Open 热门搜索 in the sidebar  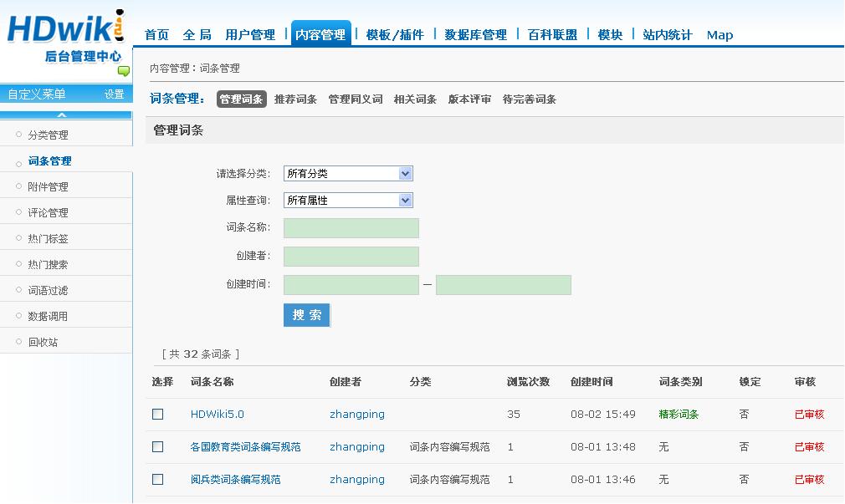click(48, 264)
